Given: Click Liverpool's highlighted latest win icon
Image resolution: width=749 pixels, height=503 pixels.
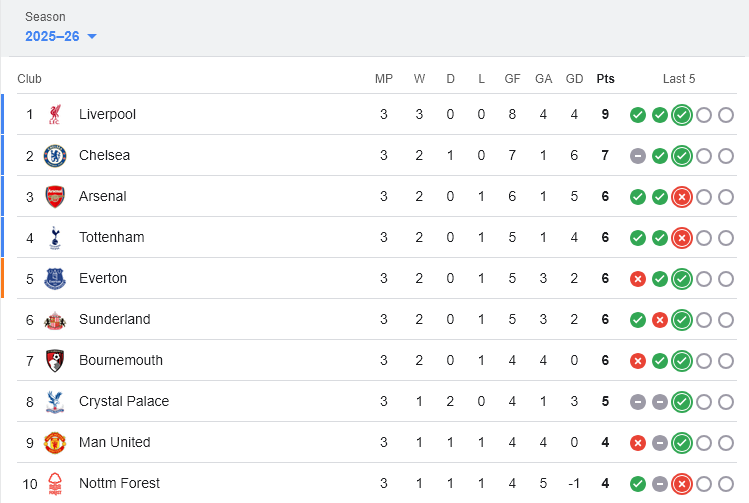Looking at the screenshot, I should (x=682, y=115).
